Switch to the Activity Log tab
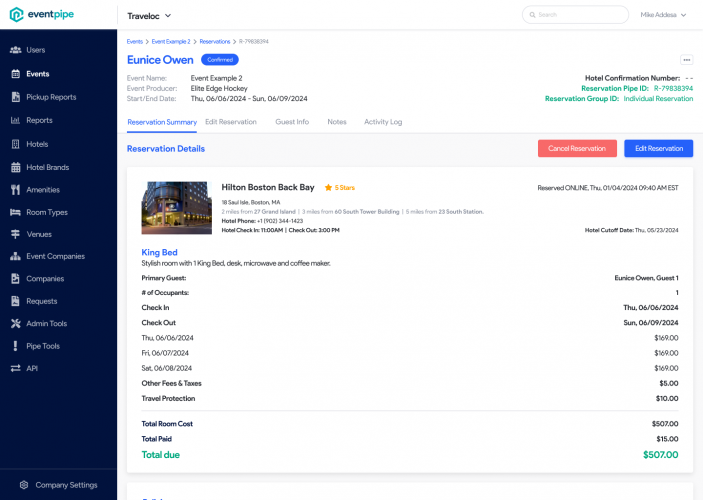The width and height of the screenshot is (703, 500). click(x=383, y=122)
